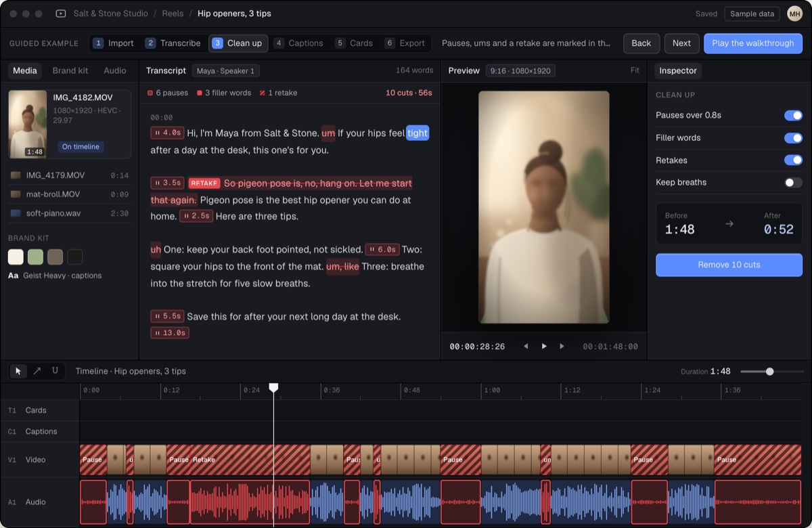Click the 'Sample data' button
812x528 pixels.
tap(752, 14)
